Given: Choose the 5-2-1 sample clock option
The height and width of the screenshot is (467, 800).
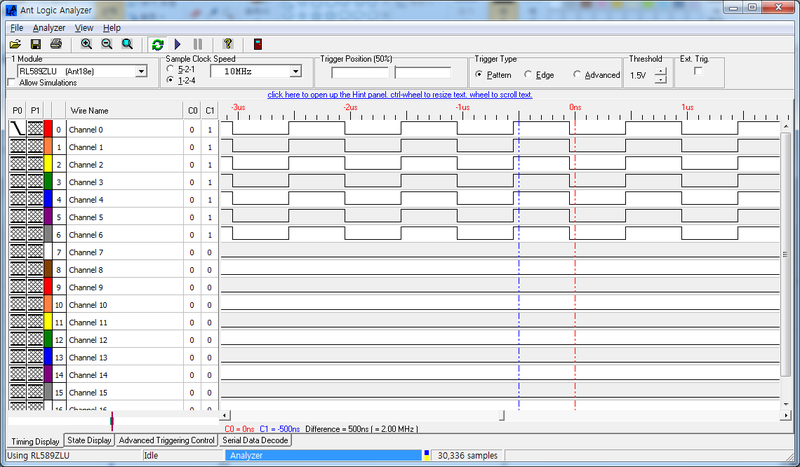Looking at the screenshot, I should click(169, 68).
